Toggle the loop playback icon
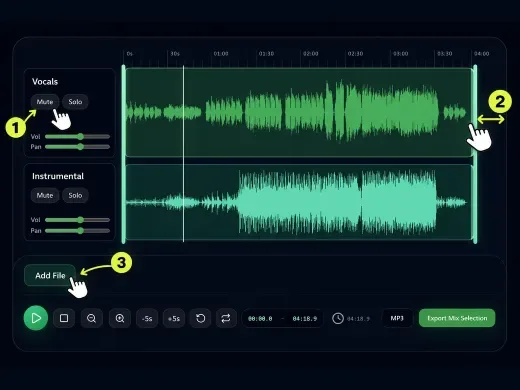 coord(226,318)
